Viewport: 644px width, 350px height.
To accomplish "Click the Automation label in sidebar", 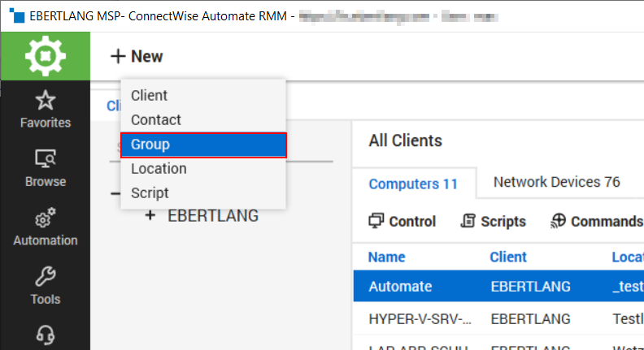I will click(x=46, y=240).
